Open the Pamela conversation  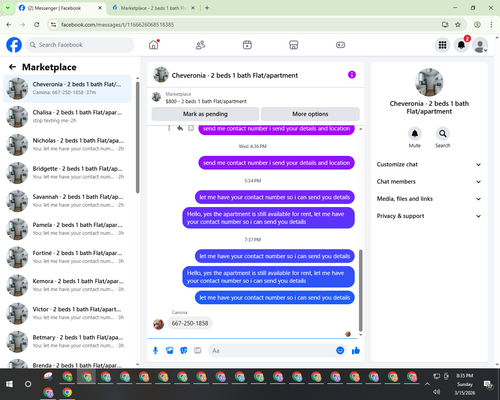point(68,229)
